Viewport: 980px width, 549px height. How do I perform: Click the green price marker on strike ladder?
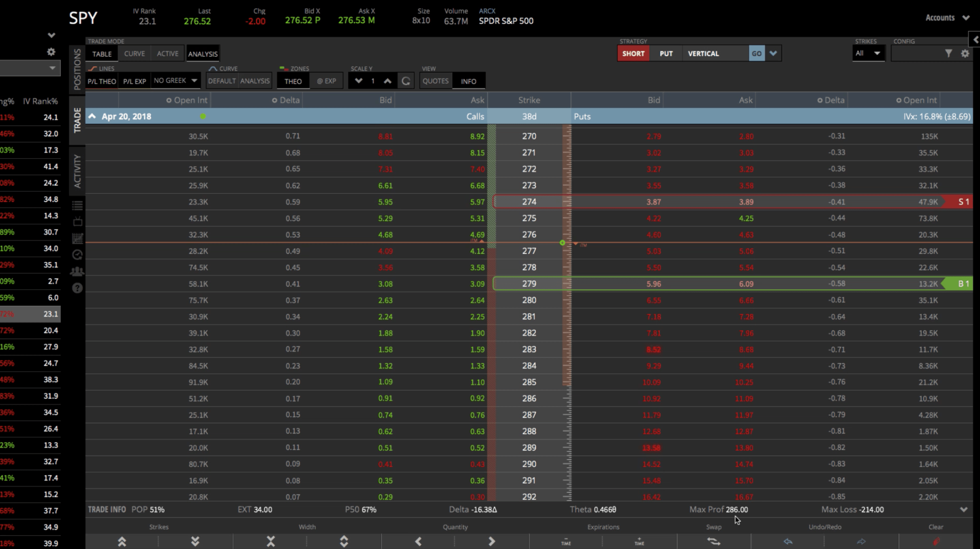pos(562,243)
